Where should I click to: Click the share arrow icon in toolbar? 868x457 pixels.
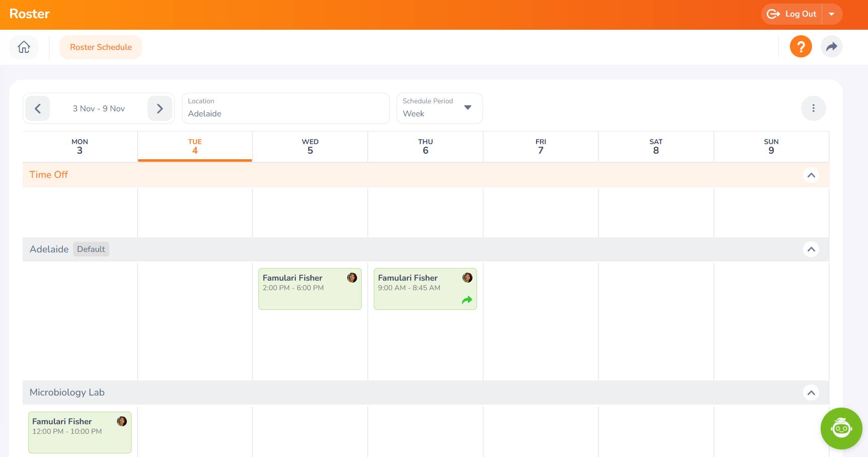[831, 47]
